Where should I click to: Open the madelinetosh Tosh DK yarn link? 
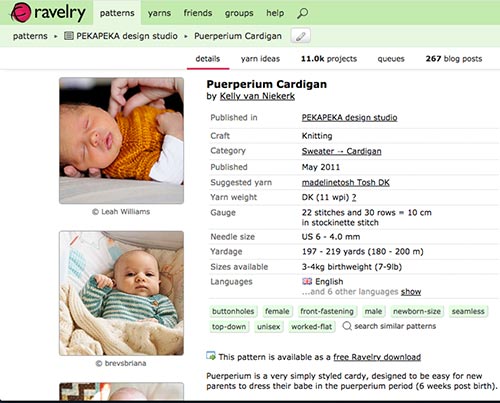click(x=346, y=183)
